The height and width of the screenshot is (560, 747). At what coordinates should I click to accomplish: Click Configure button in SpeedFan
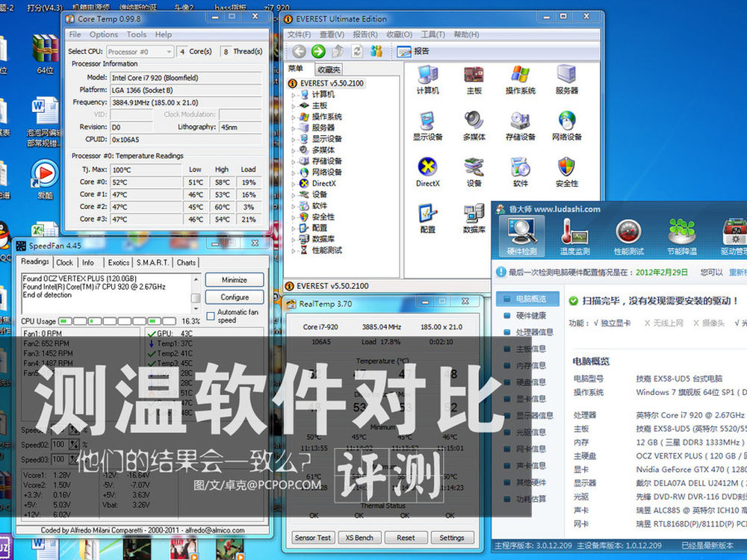(235, 297)
